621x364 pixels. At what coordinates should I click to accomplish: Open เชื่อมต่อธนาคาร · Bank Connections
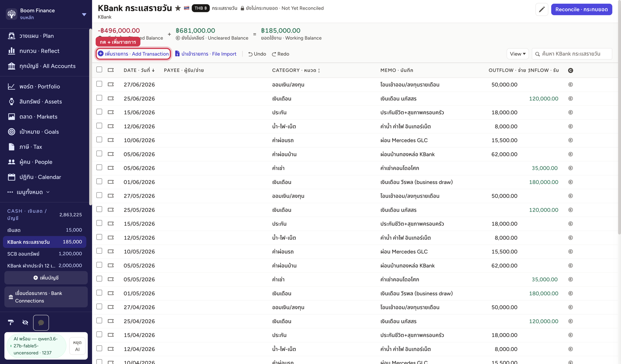[x=46, y=297]
